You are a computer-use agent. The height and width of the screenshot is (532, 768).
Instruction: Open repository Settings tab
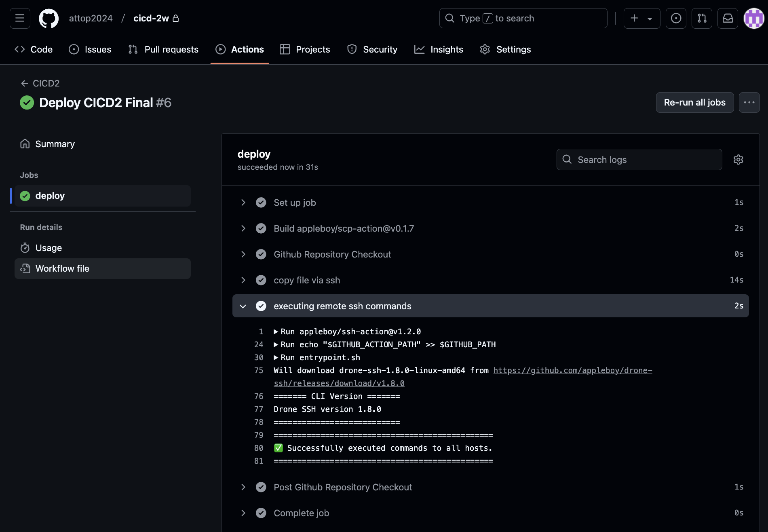pyautogui.click(x=505, y=49)
